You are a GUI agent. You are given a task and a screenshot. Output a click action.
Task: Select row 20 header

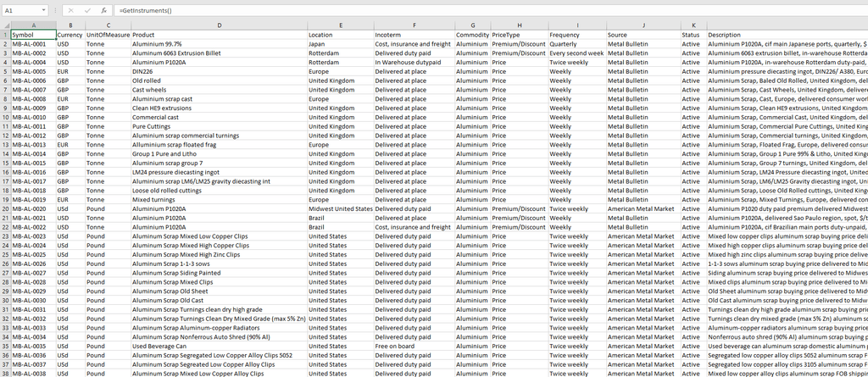[5, 208]
